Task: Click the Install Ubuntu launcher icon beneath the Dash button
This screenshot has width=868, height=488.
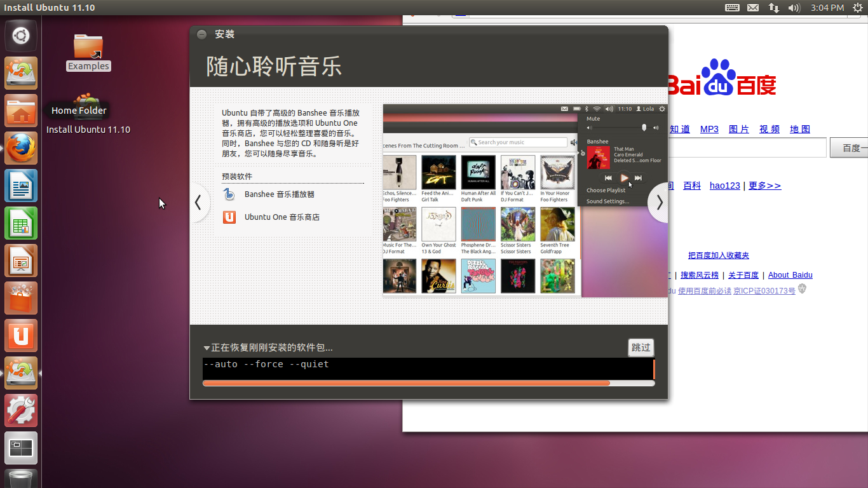Action: pyautogui.click(x=21, y=73)
